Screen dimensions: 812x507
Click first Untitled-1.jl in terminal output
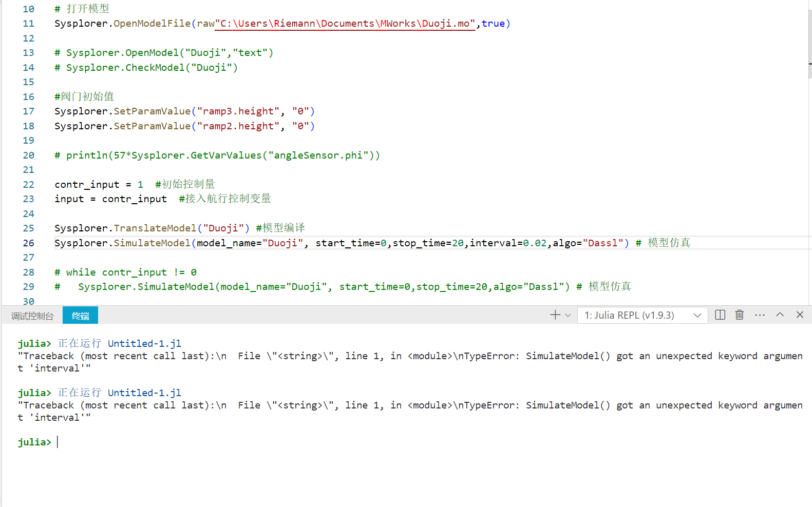pos(144,343)
